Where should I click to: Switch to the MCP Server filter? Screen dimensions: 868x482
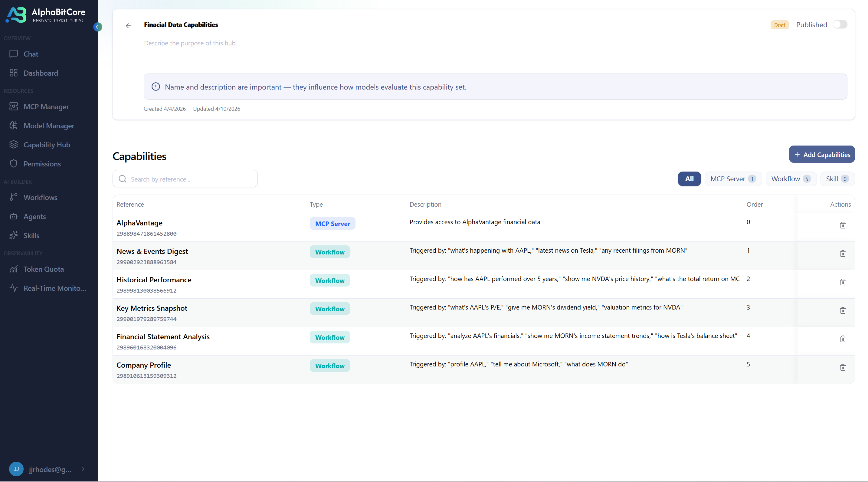(x=733, y=179)
